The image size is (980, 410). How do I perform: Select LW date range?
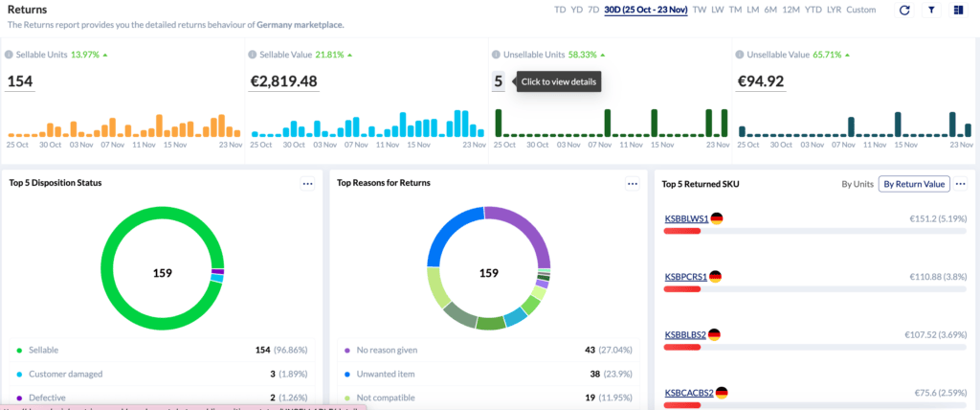pyautogui.click(x=718, y=10)
